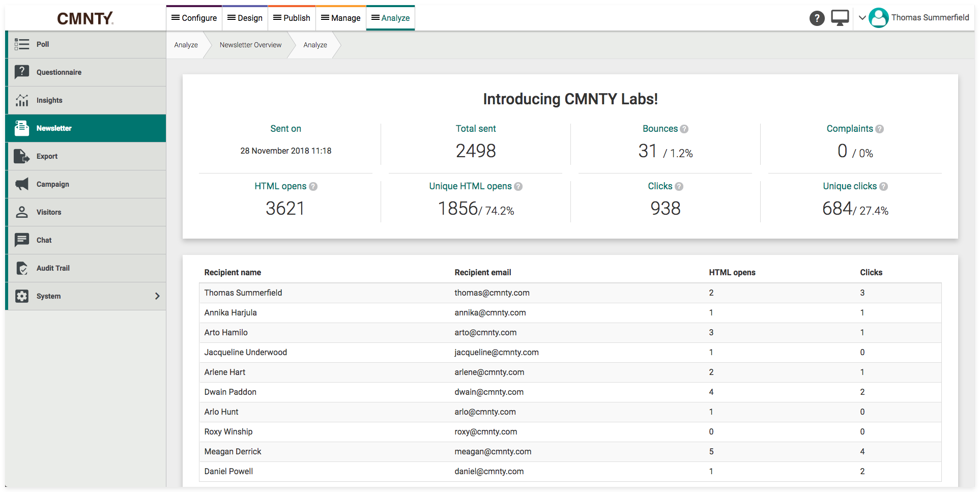980x492 pixels.
Task: Open the Poll sidebar icon
Action: [x=22, y=44]
